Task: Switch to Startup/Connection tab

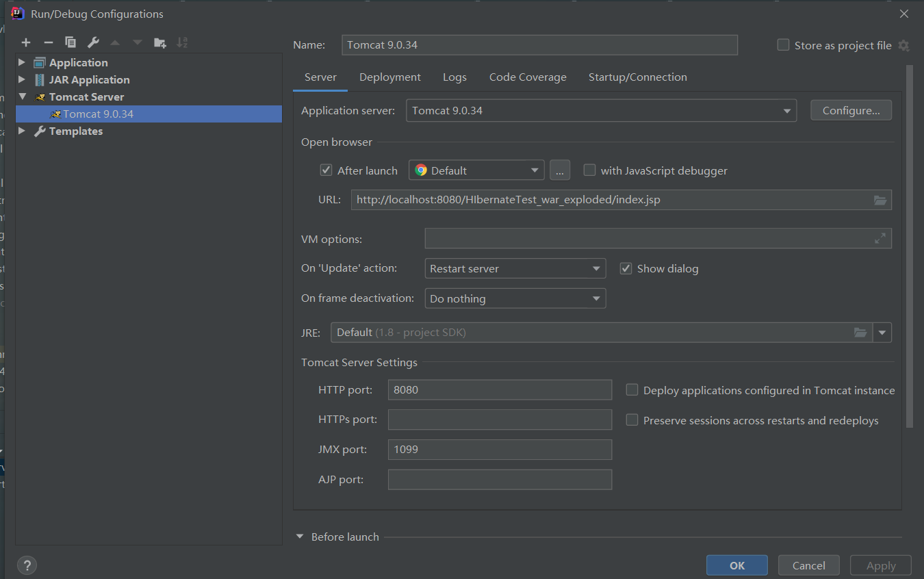Action: pyautogui.click(x=638, y=77)
